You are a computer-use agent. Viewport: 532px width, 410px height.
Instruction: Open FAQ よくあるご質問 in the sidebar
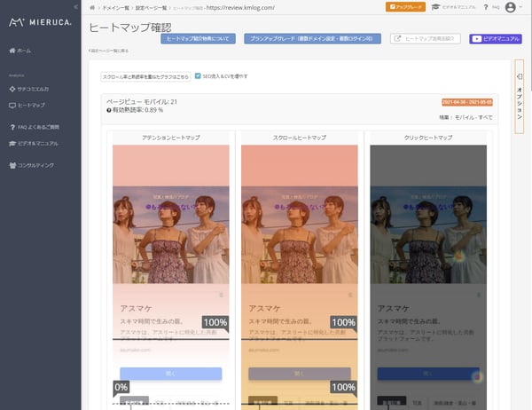35,127
